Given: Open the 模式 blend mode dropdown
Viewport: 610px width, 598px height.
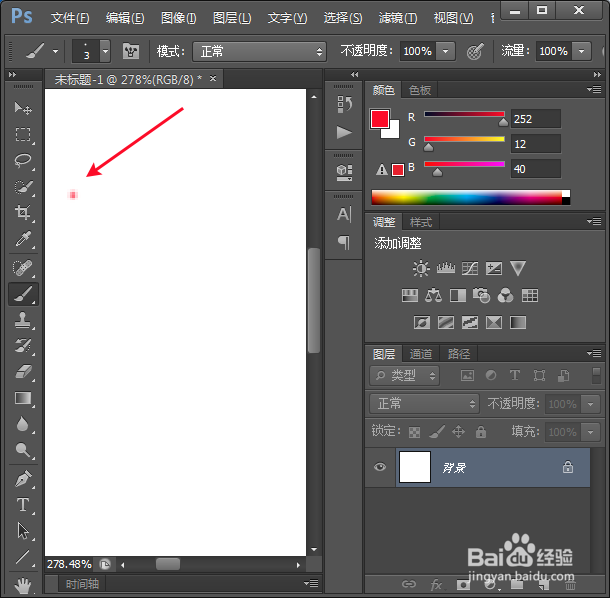Looking at the screenshot, I should (x=259, y=51).
